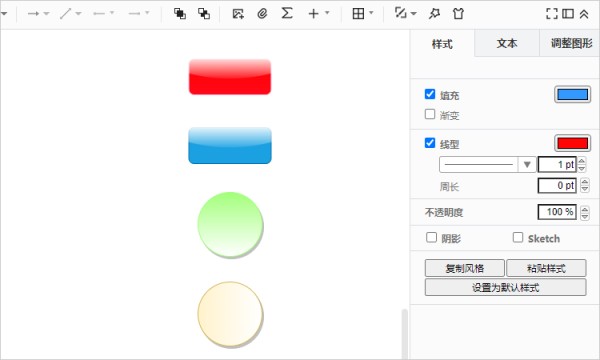Click the sigma formula icon
600x360 pixels.
tap(287, 13)
